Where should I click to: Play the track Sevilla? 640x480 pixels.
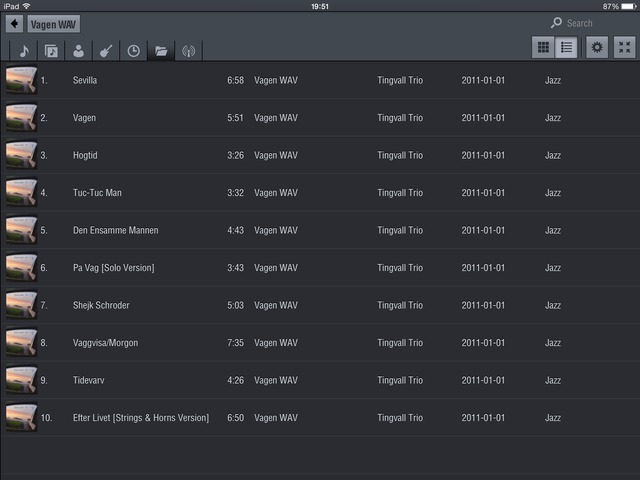[85, 80]
